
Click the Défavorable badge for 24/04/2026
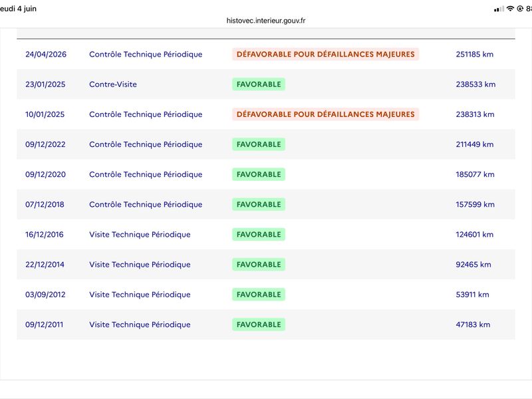[x=325, y=55]
